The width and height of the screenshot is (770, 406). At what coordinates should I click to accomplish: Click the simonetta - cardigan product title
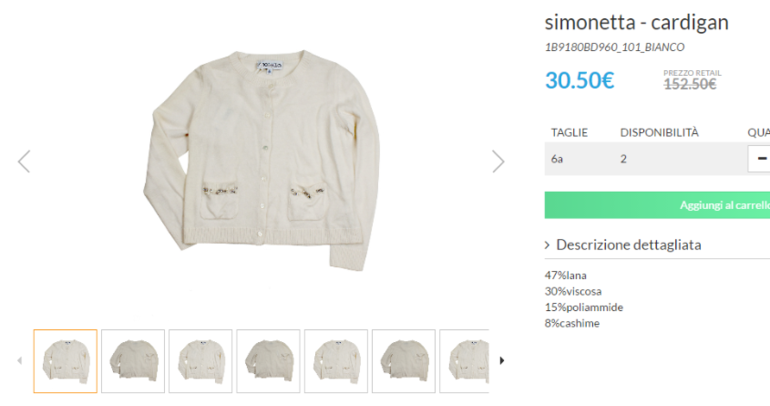click(635, 22)
